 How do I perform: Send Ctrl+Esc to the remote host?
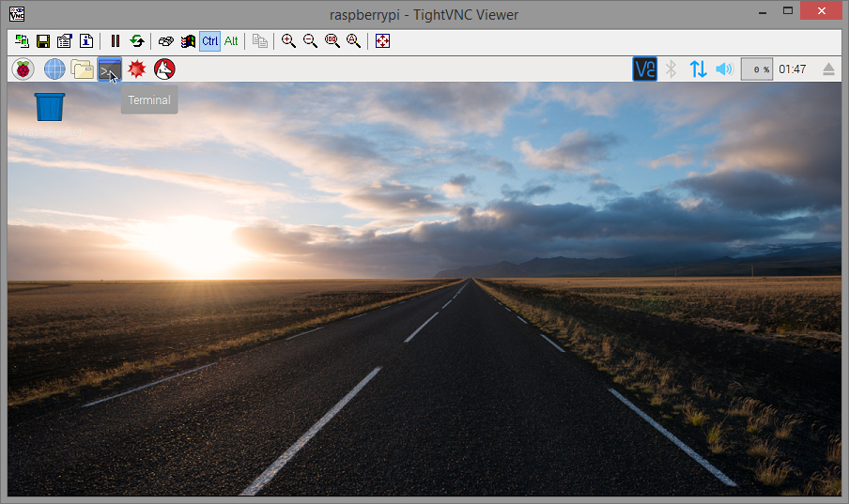[188, 41]
